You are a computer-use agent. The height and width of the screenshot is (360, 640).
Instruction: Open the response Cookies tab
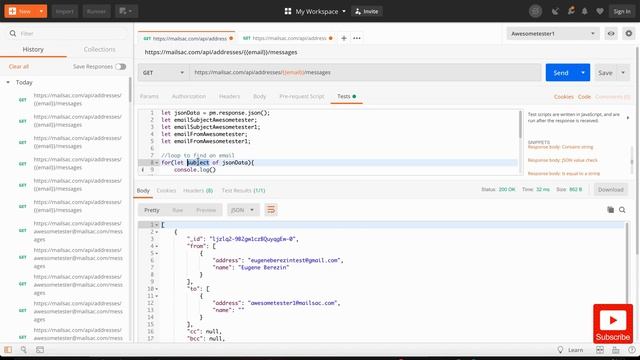(x=166, y=191)
